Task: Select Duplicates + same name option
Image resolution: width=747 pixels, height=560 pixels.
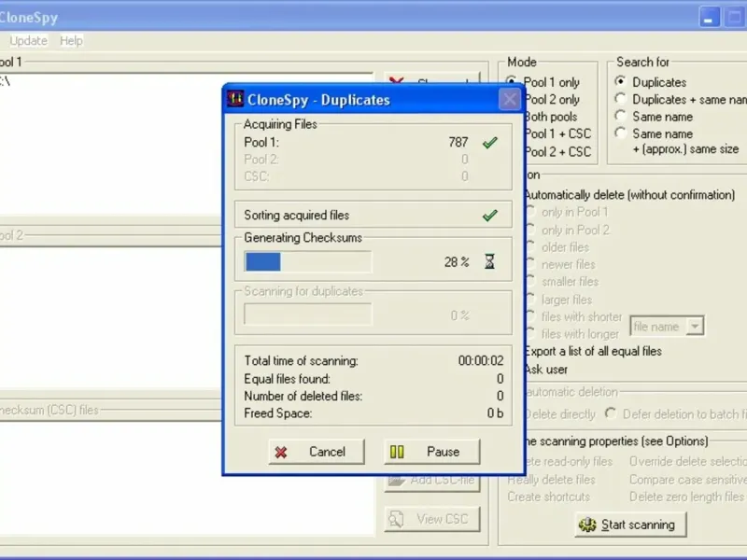Action: (x=681, y=100)
